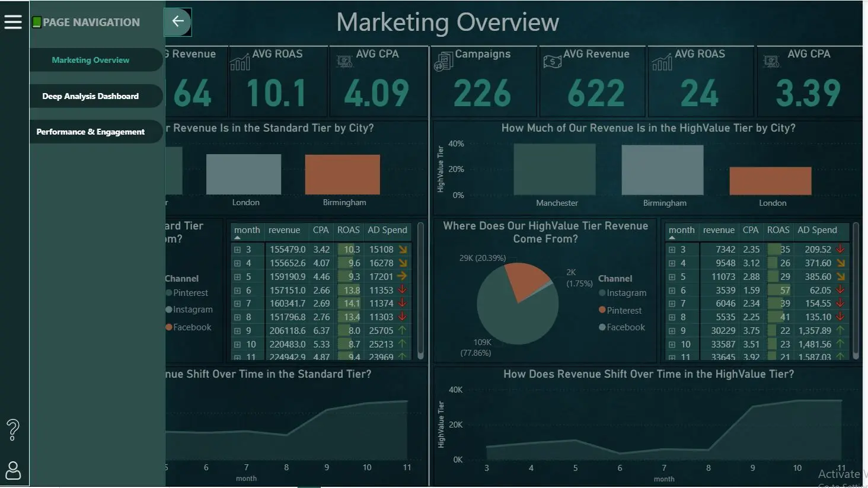Viewport: 868px width, 488px height.
Task: Click the icon on AVG CPA 4.09 card
Action: tap(344, 61)
